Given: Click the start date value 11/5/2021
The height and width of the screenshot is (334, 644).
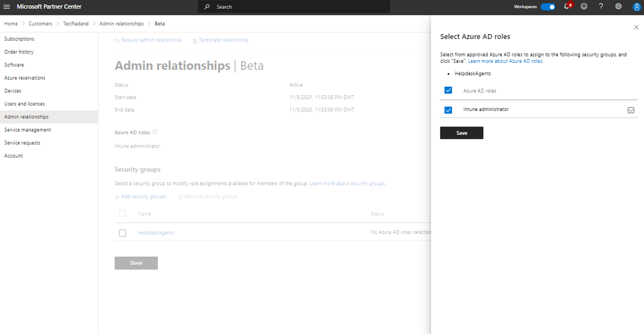Looking at the screenshot, I should (322, 97).
